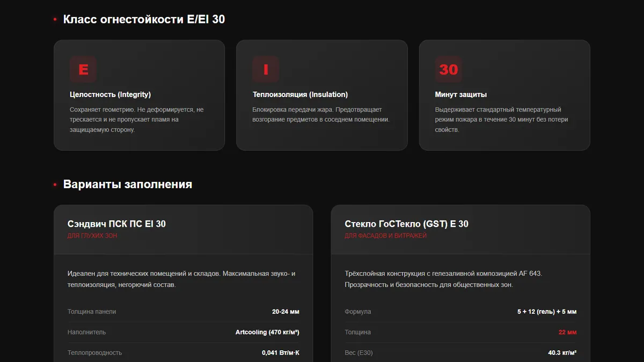This screenshot has width=644, height=362.
Task: Click the "Минут защиты" card title
Action: pos(461,94)
